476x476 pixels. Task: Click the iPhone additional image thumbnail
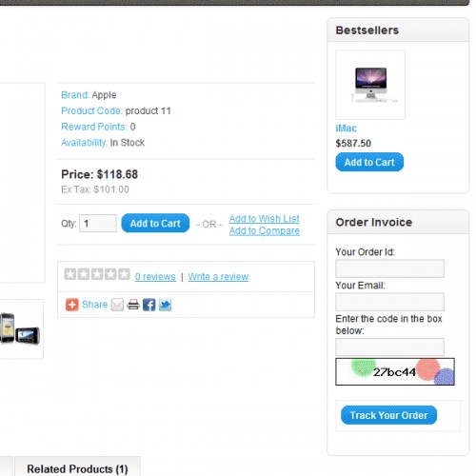coord(20,328)
